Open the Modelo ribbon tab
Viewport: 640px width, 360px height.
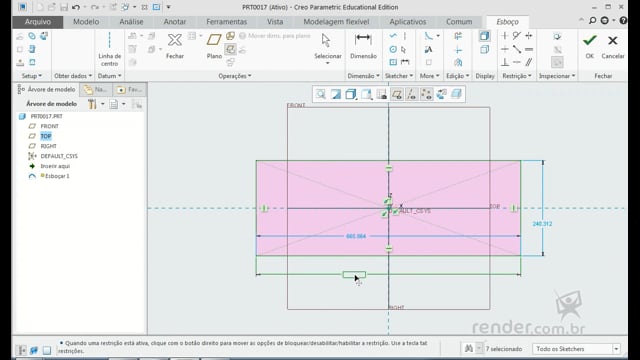pos(86,22)
